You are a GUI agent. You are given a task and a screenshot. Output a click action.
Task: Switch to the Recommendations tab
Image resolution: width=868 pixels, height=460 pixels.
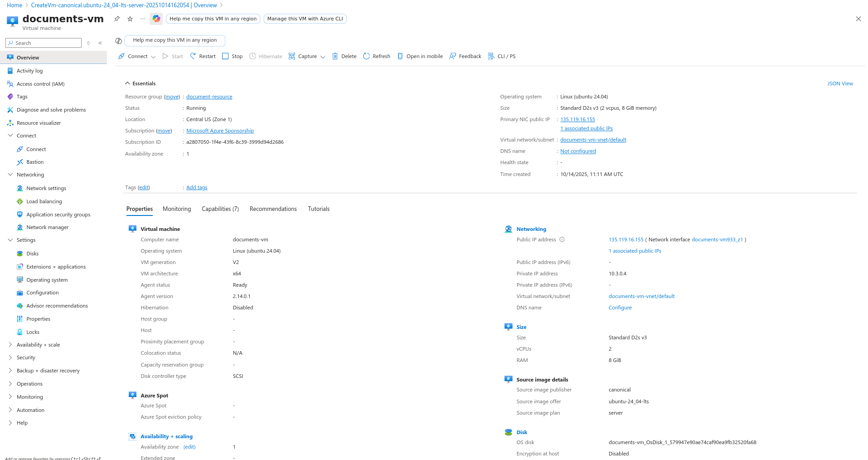273,209
